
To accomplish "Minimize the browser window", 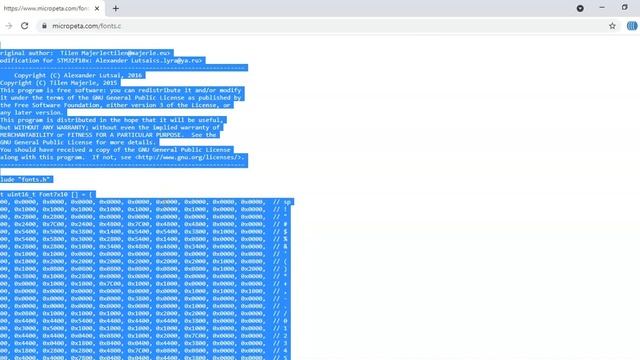I will pyautogui.click(x=602, y=8).
